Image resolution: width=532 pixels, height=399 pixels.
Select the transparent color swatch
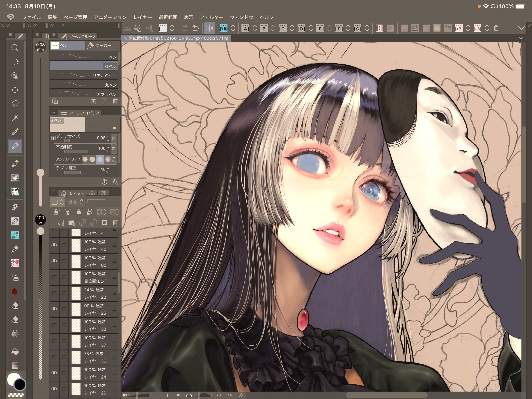(x=16, y=395)
